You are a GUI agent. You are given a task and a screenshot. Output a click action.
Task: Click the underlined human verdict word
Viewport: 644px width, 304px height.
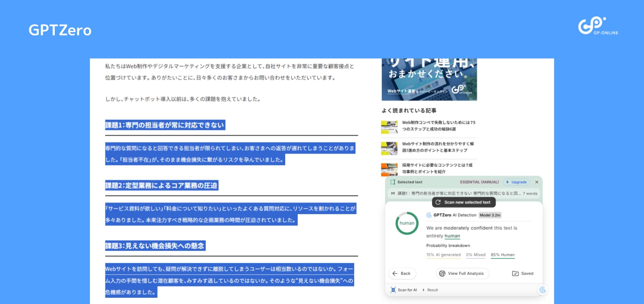pyautogui.click(x=452, y=236)
